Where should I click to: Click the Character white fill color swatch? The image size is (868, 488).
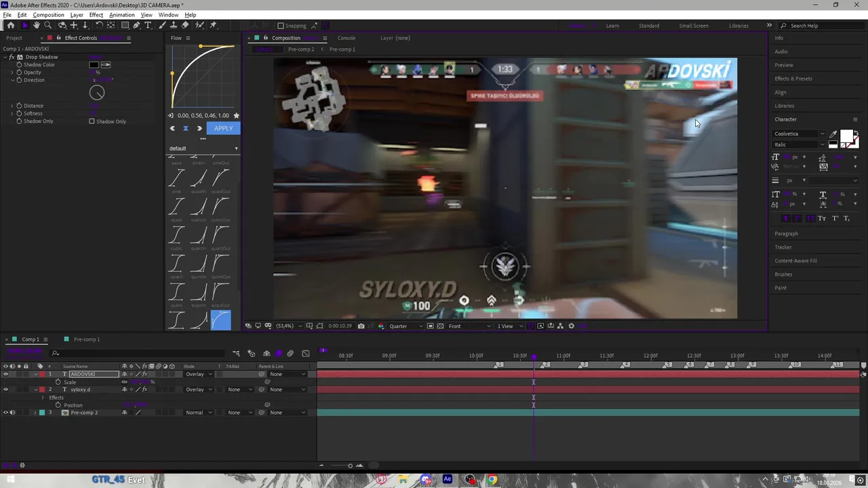846,136
